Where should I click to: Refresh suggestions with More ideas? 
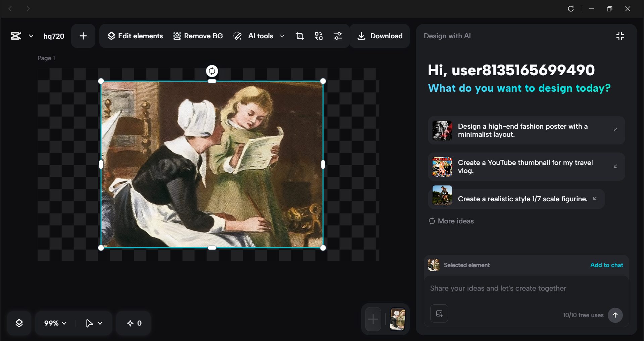coord(450,221)
